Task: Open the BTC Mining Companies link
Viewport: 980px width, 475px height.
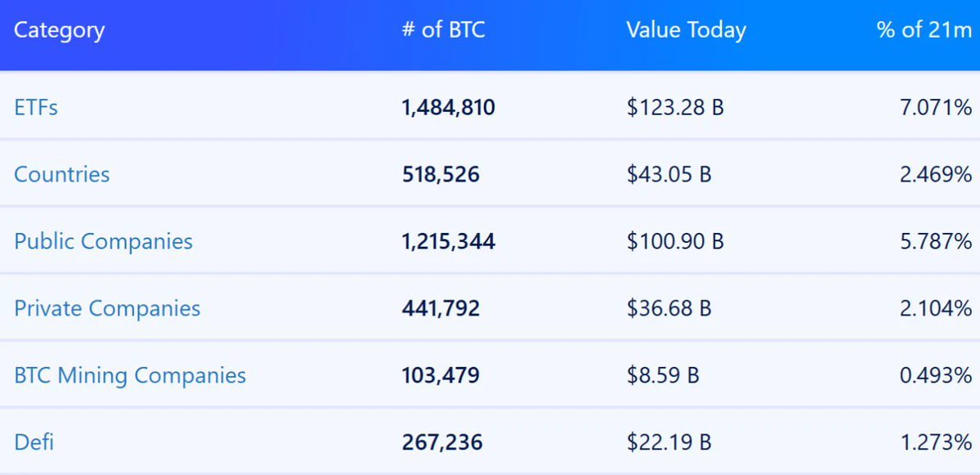Action: tap(130, 375)
